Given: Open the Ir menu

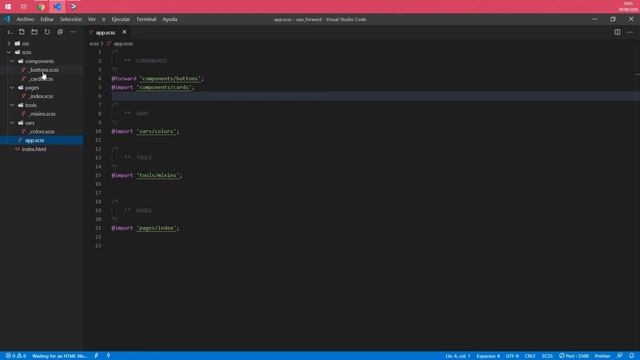Looking at the screenshot, I should click(104, 19).
